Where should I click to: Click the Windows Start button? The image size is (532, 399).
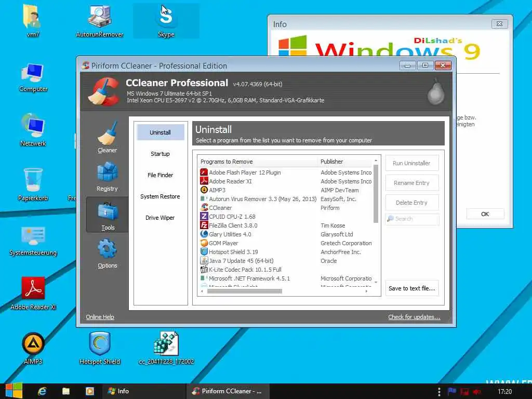click(14, 391)
